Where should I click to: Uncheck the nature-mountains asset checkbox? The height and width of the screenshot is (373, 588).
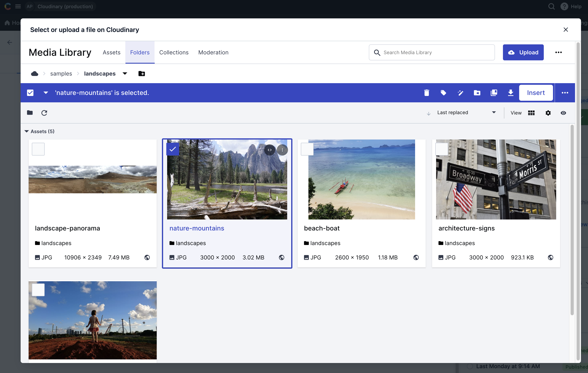pyautogui.click(x=173, y=149)
